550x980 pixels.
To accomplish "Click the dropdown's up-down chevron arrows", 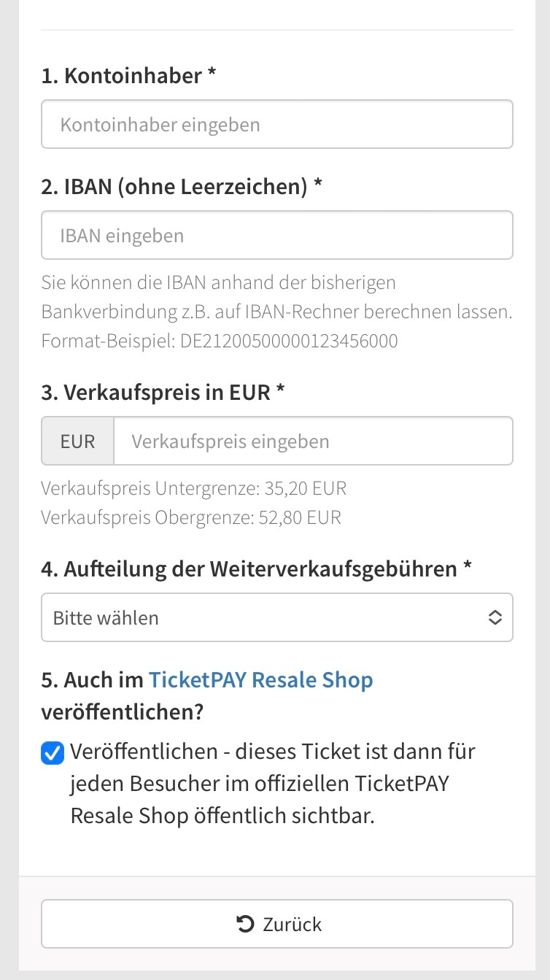I will coord(495,617).
